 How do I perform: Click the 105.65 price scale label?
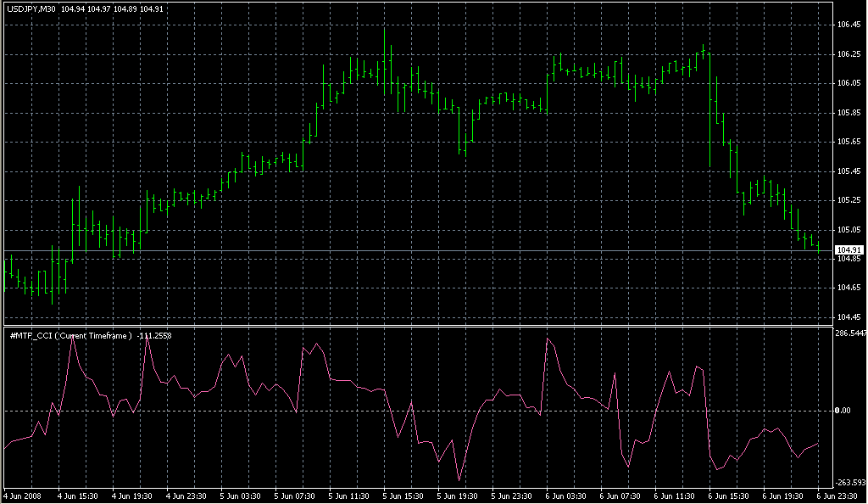[x=849, y=142]
